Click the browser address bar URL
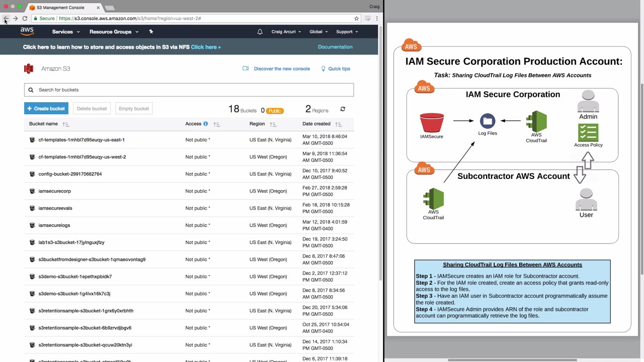 (130, 19)
